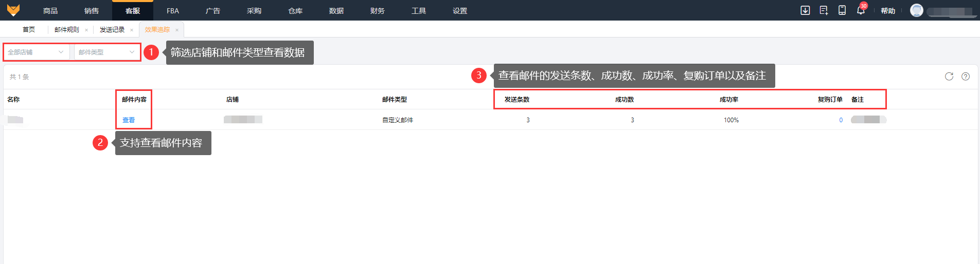Click the 发送条数 column header
980x264 pixels.
(x=517, y=99)
